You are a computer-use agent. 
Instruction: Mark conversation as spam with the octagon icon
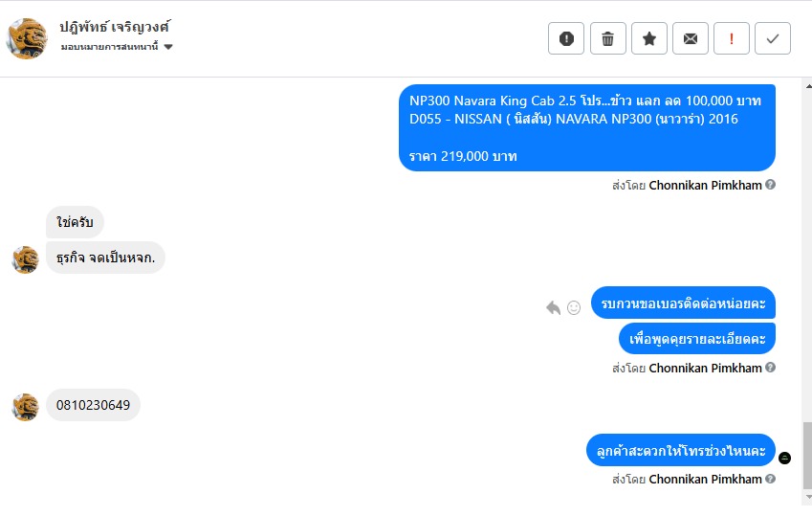tap(566, 38)
